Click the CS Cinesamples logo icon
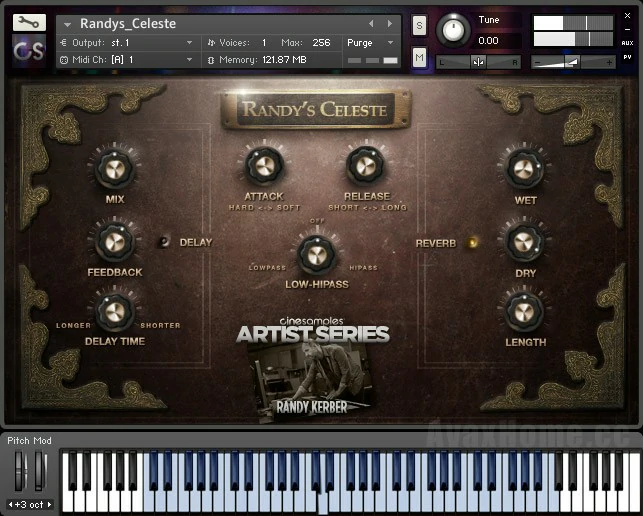This screenshot has height=516, width=643. 28,51
